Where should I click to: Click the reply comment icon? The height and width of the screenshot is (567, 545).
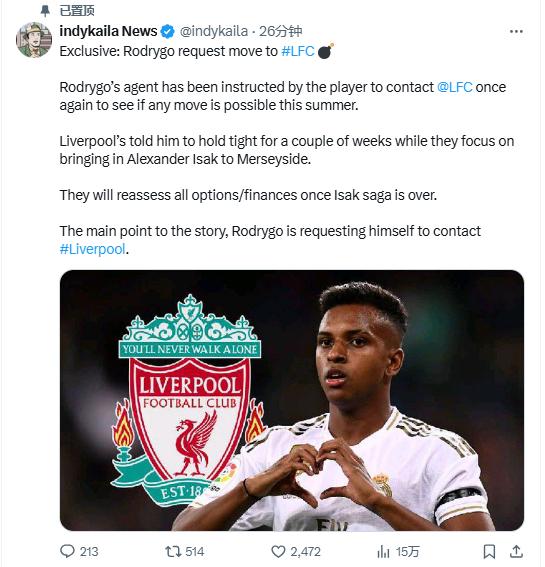(x=67, y=551)
